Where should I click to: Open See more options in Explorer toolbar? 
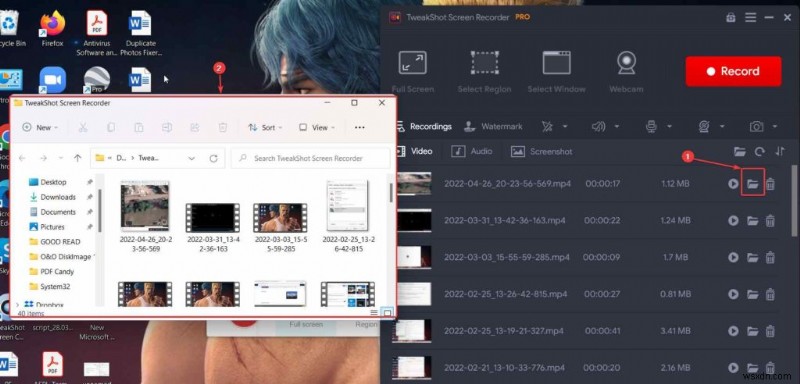359,127
